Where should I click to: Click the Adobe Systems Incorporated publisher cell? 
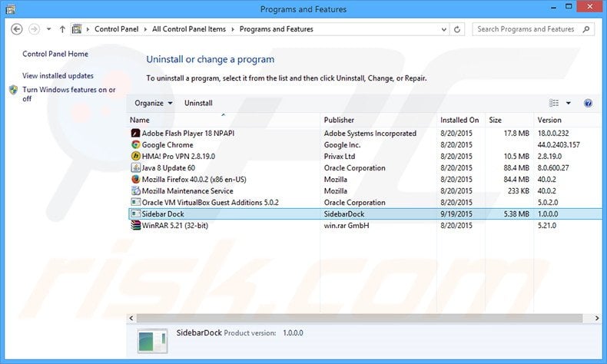(x=370, y=134)
